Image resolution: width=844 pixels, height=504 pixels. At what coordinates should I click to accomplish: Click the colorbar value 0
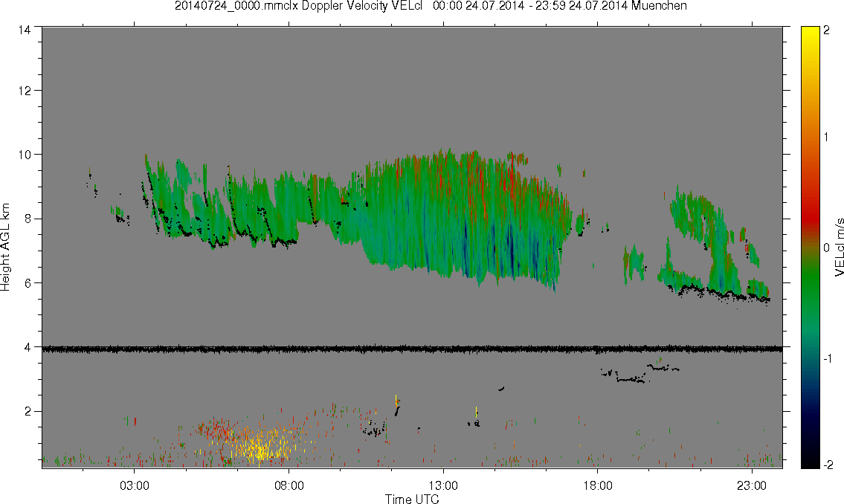click(x=826, y=248)
